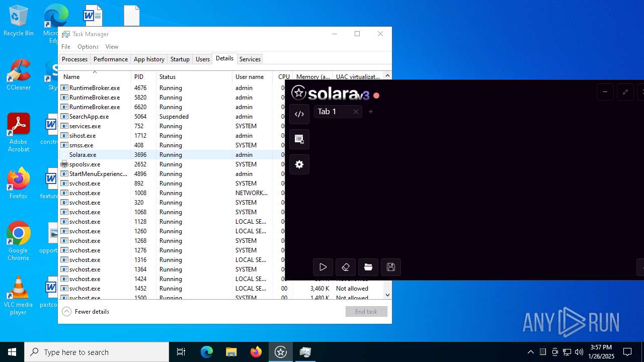644x362 pixels.
Task: Expand the Solara window with arrows icon
Action: [625, 92]
